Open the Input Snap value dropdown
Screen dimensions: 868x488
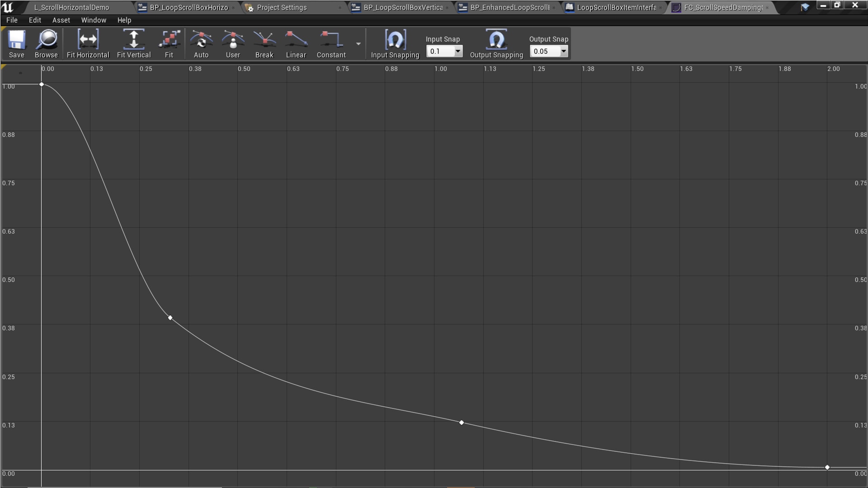pos(458,51)
